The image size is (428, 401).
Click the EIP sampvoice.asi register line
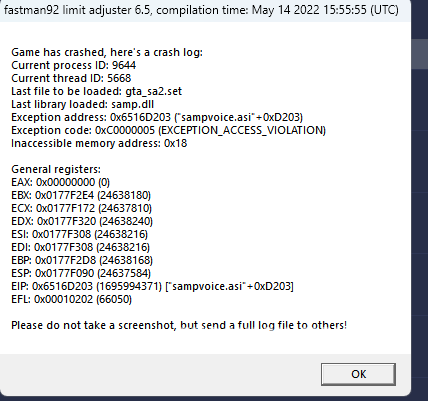coord(152,286)
